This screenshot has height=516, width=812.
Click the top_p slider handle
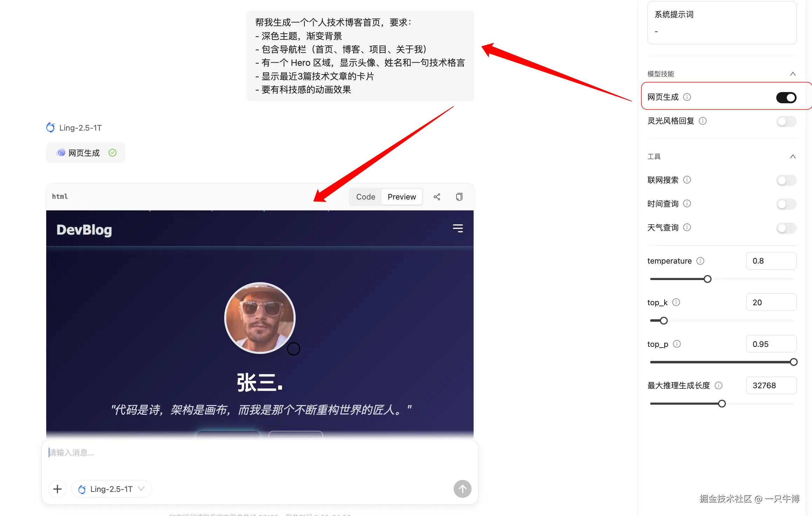coord(794,362)
